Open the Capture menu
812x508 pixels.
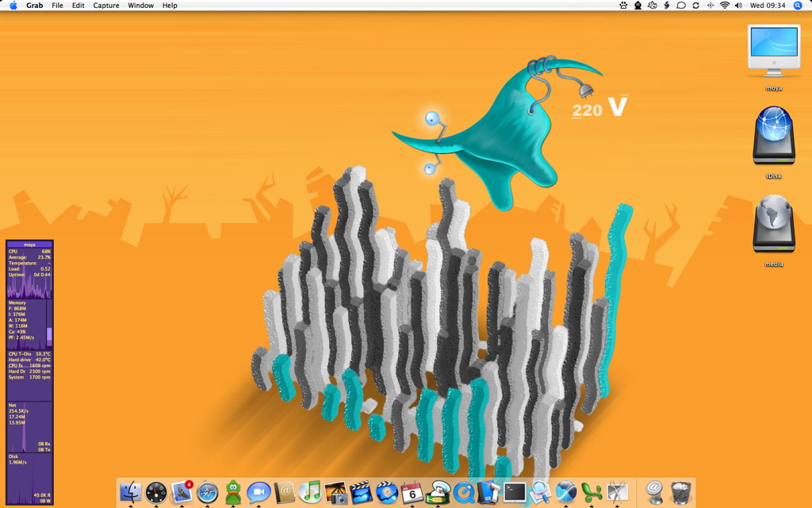pos(106,6)
